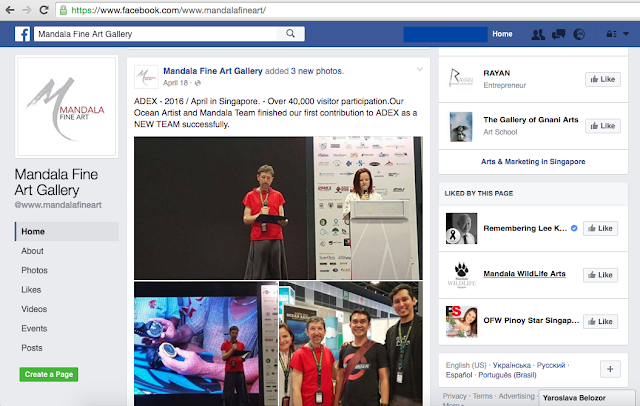Click the Facebook logo icon

(22, 34)
